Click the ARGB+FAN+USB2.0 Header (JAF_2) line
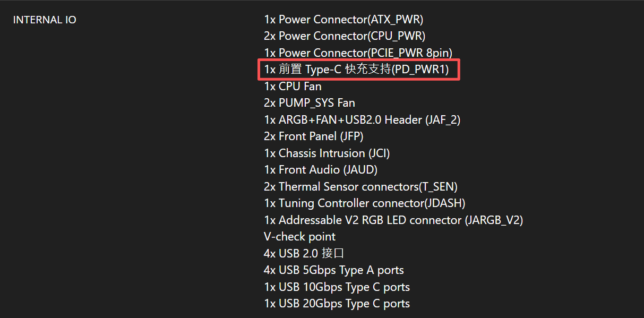 coord(362,120)
